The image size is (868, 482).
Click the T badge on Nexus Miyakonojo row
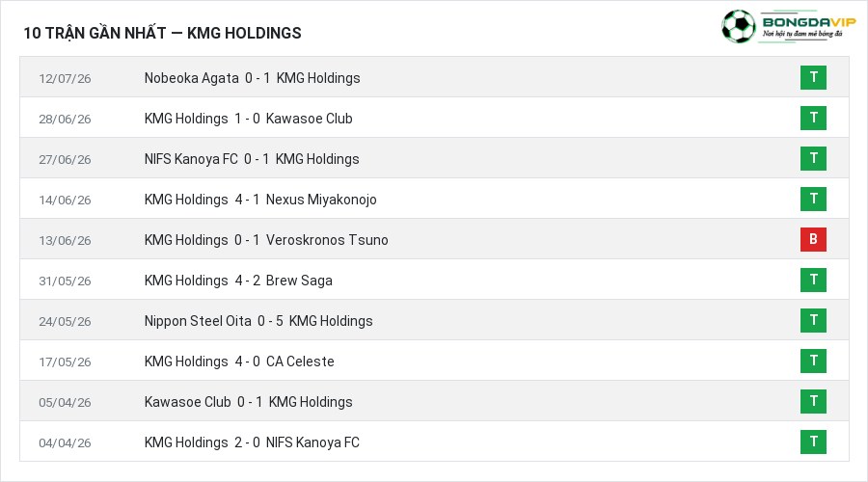[813, 200]
